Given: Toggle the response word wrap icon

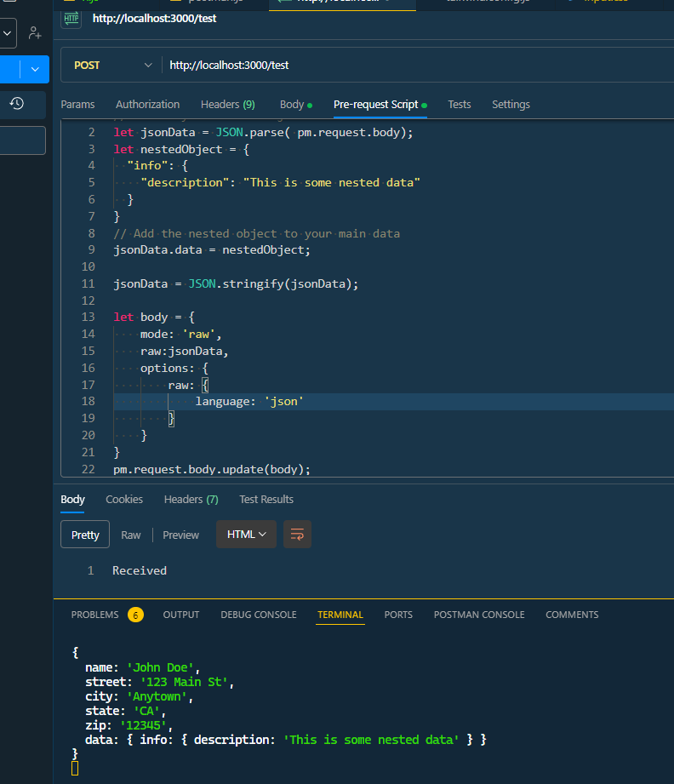Looking at the screenshot, I should 297,535.
